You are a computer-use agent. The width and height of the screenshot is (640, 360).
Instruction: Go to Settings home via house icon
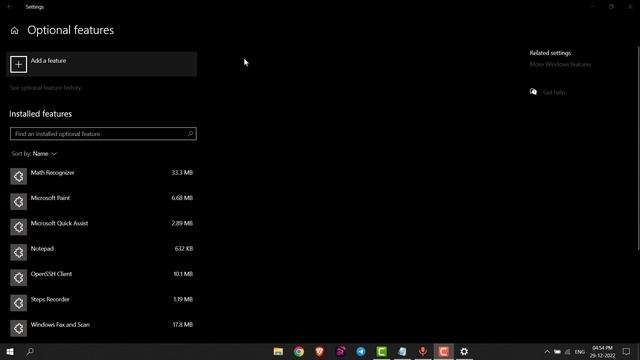(14, 31)
